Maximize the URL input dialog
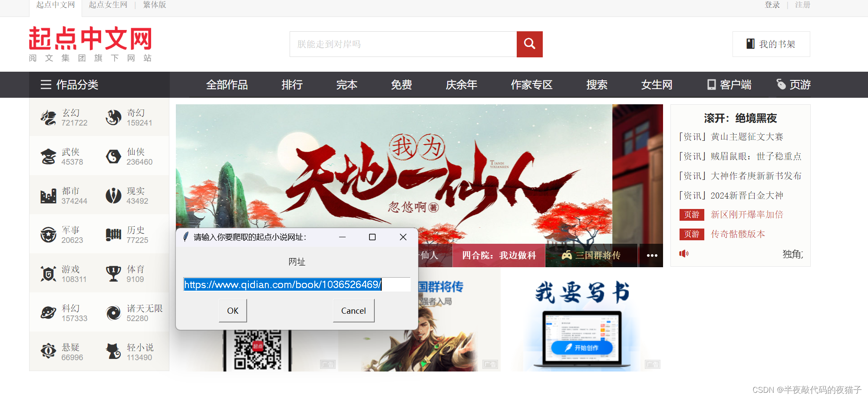 (x=372, y=237)
